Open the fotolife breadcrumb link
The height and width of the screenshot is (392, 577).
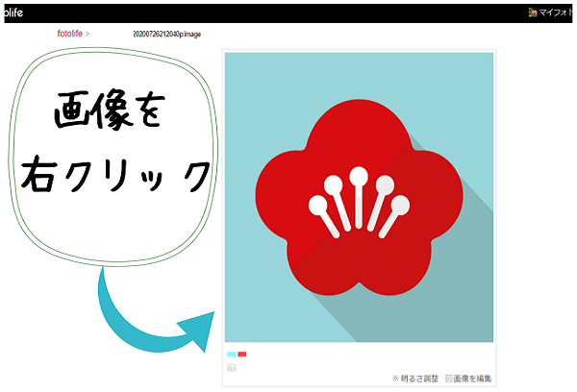[x=69, y=34]
